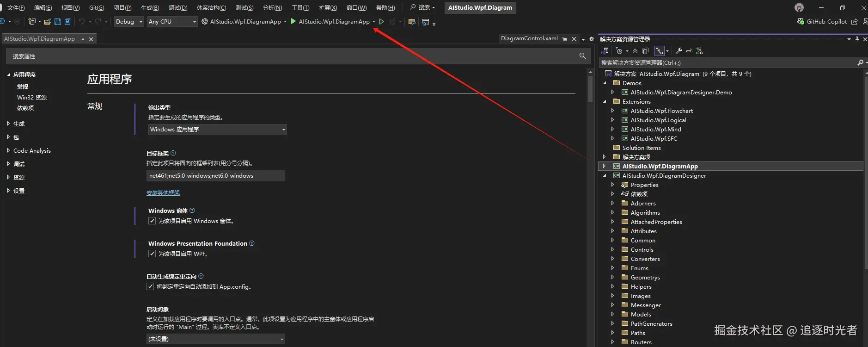Screen dimensions: 868x347
Task: Open the Any CPU platform dropdown
Action: coord(172,22)
